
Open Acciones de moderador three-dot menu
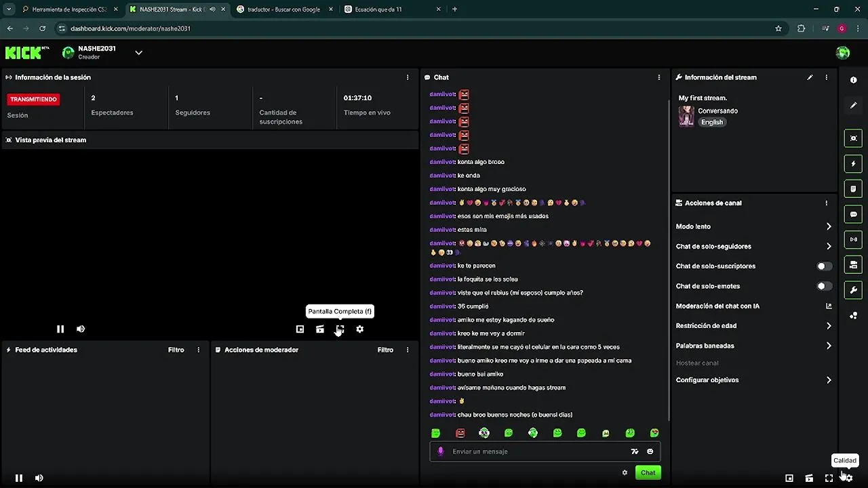[408, 350]
